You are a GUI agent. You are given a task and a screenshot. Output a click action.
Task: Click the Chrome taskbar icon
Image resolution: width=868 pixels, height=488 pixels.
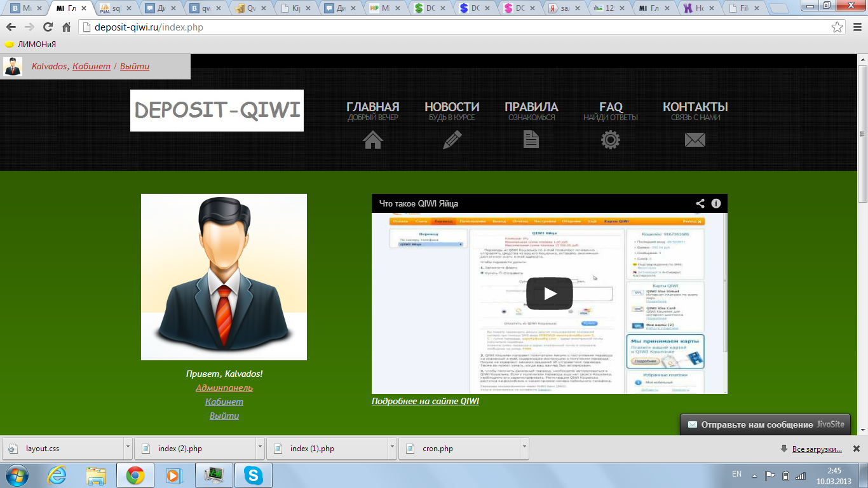click(x=135, y=475)
